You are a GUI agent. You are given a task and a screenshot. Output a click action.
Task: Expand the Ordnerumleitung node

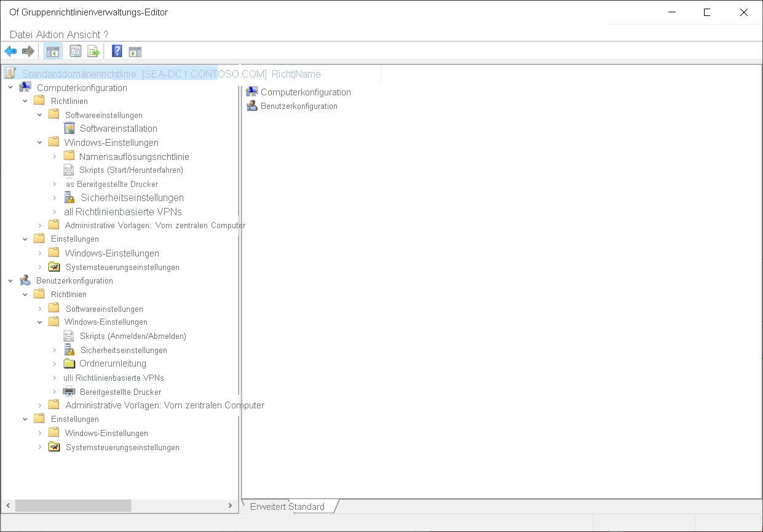pos(55,363)
